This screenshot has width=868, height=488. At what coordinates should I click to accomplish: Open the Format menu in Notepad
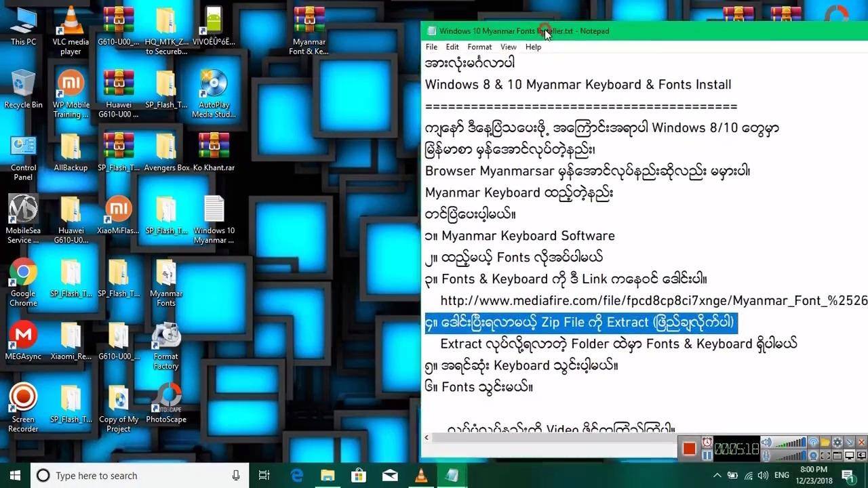pyautogui.click(x=479, y=47)
